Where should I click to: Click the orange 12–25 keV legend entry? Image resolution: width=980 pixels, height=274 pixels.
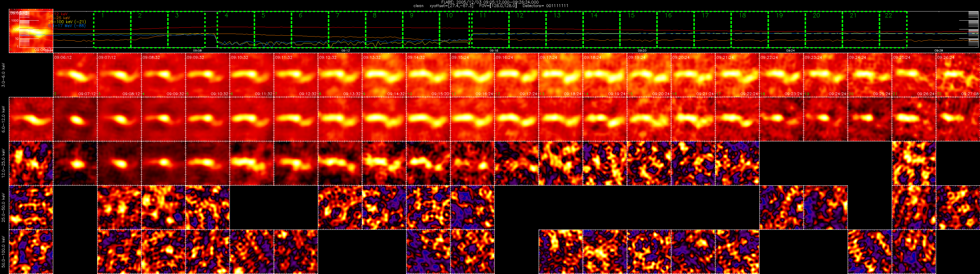(x=59, y=18)
